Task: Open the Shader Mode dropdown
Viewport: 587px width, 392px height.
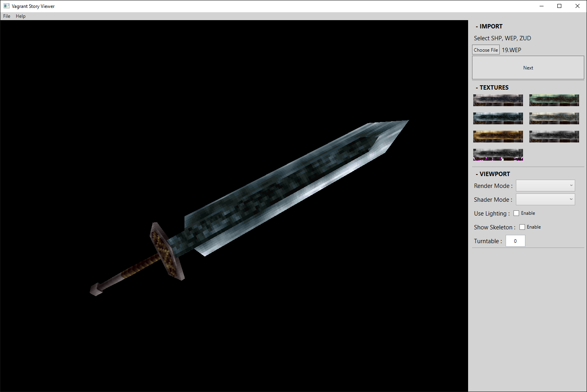Action: click(545, 199)
